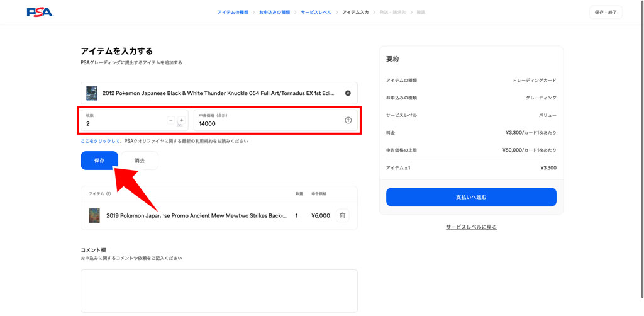Click the 料金 summary label
This screenshot has width=644, height=316.
[390, 133]
